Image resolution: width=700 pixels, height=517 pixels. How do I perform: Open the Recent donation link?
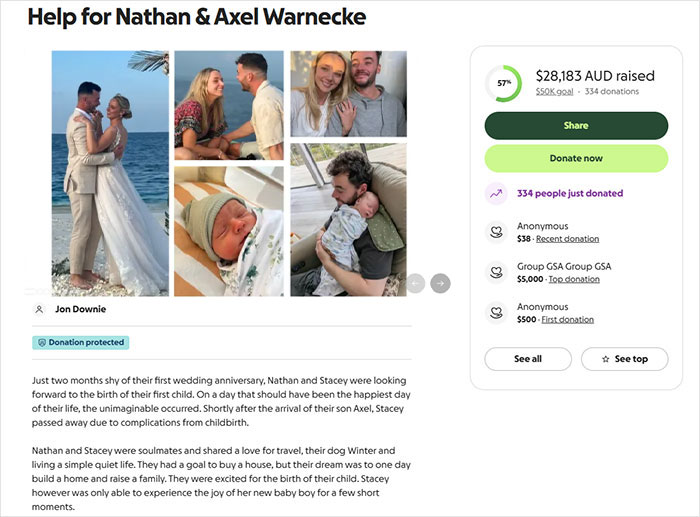567,240
